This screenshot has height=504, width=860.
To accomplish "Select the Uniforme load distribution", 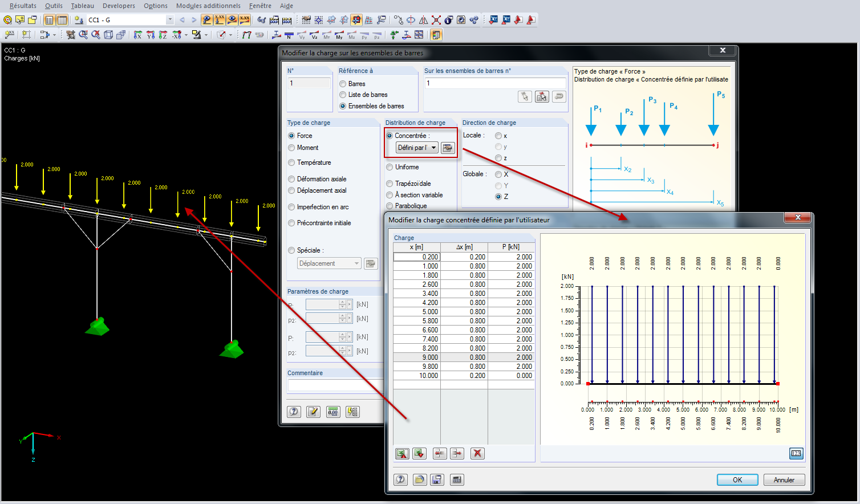I will point(390,167).
